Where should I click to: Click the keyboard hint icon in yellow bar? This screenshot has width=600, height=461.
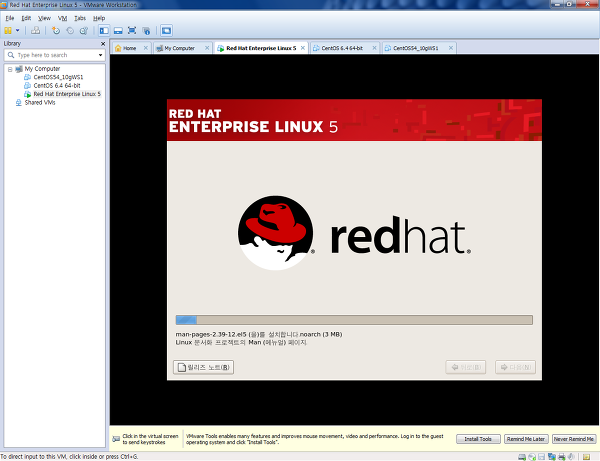point(116,439)
